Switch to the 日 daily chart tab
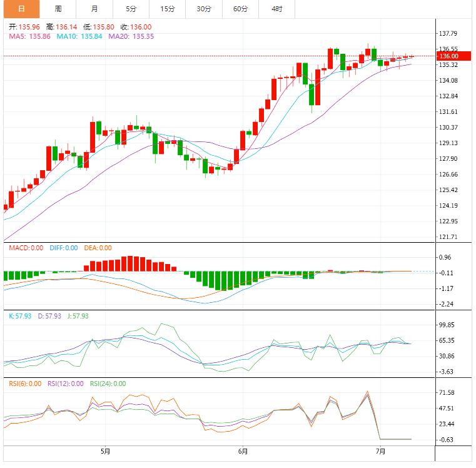Screen dimensions: 476x468 (x=21, y=9)
